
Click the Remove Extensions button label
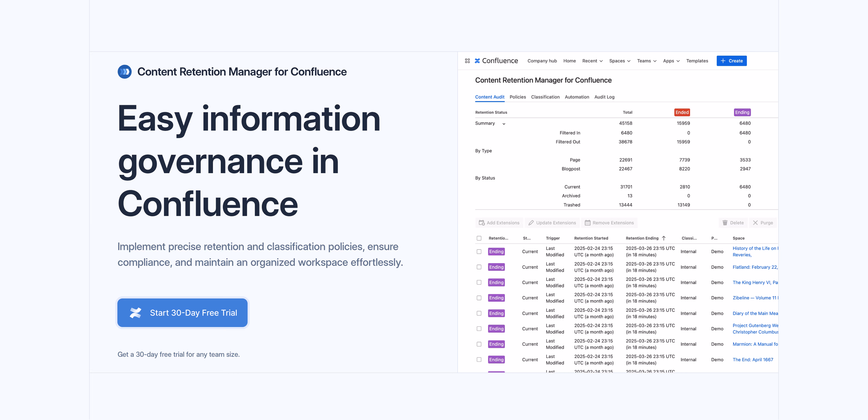point(613,223)
